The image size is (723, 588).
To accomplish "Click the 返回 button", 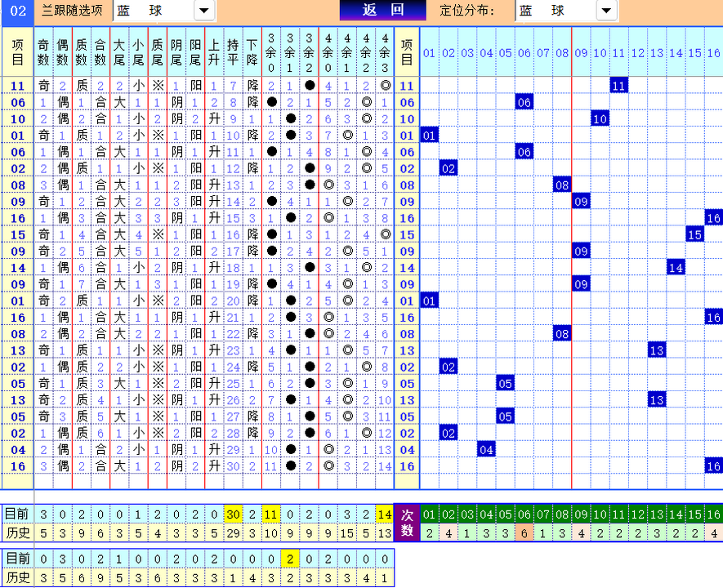I will (x=382, y=10).
